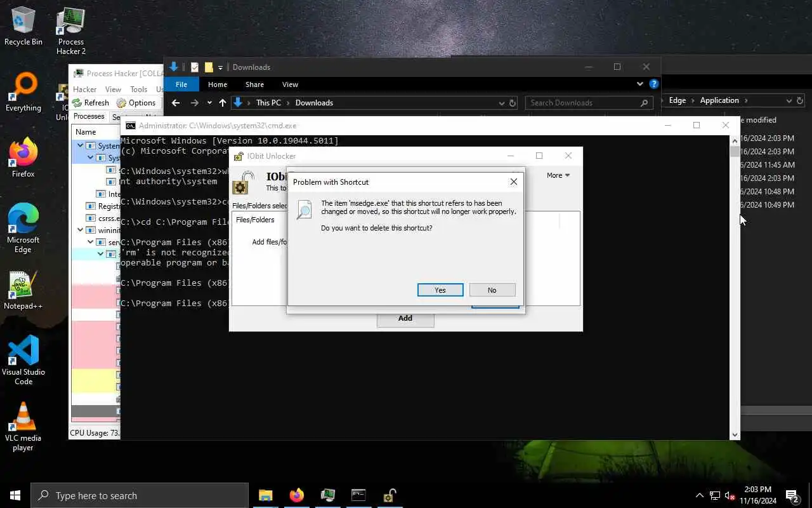Select the Visual Studio Code desktop icon
Screen dimensions: 812x508
click(23, 360)
